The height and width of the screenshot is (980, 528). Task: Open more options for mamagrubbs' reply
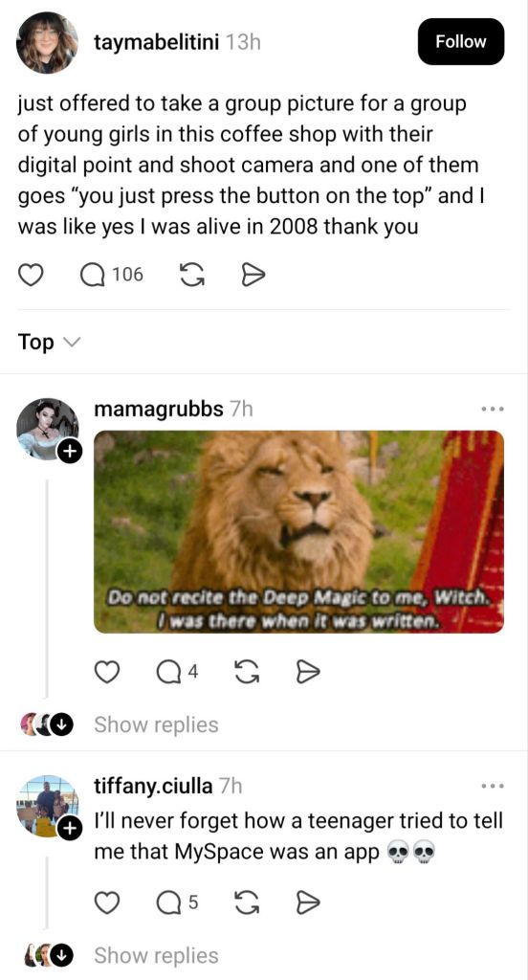tap(493, 410)
